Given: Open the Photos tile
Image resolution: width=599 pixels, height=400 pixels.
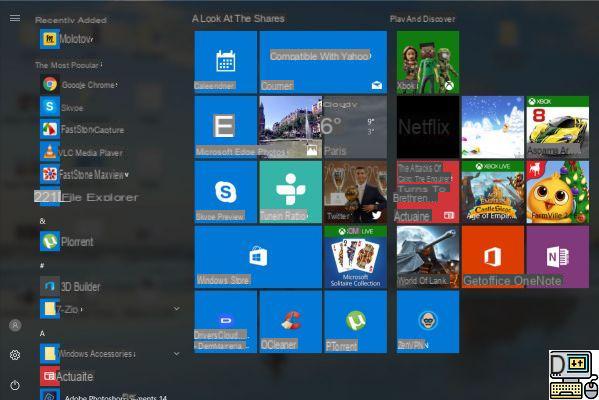Looking at the screenshot, I should (x=291, y=127).
